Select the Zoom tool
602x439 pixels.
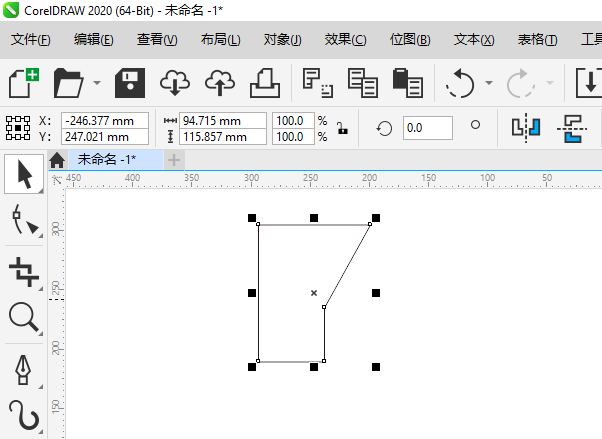24,318
